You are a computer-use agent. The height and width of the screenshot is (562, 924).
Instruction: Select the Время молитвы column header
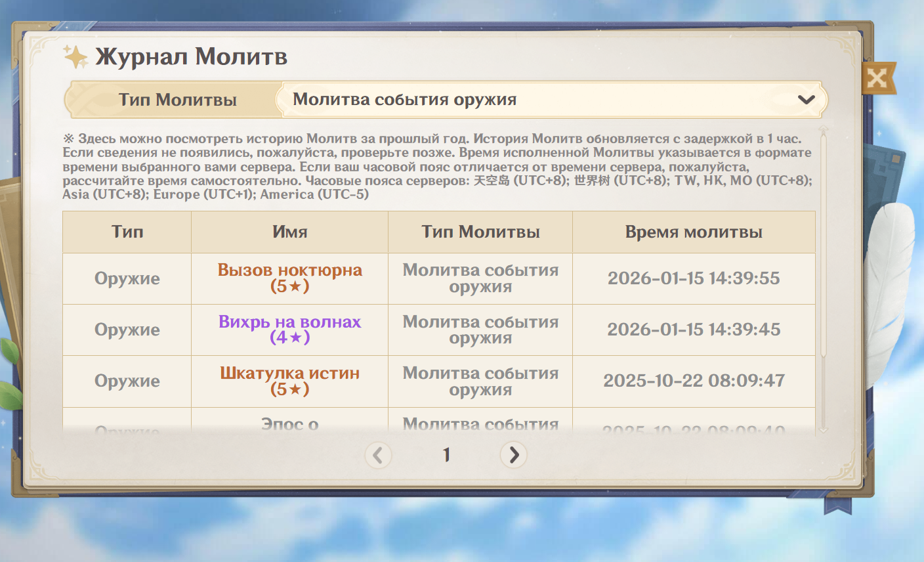[694, 232]
